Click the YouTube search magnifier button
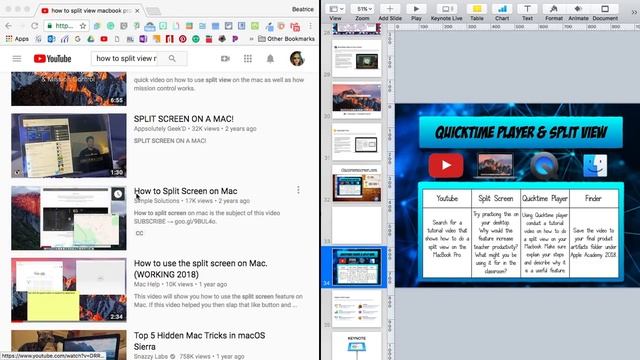 [172, 58]
